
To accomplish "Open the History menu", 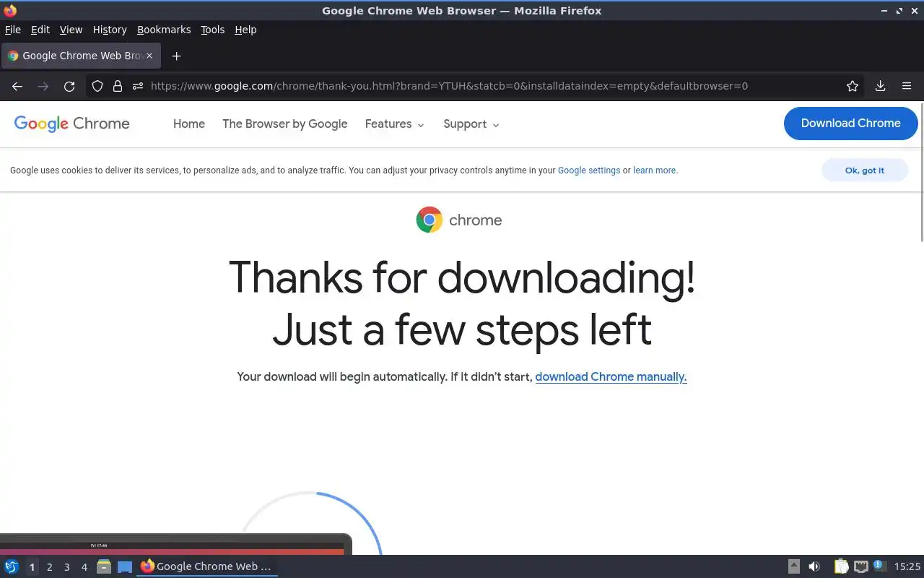I will click(x=110, y=30).
